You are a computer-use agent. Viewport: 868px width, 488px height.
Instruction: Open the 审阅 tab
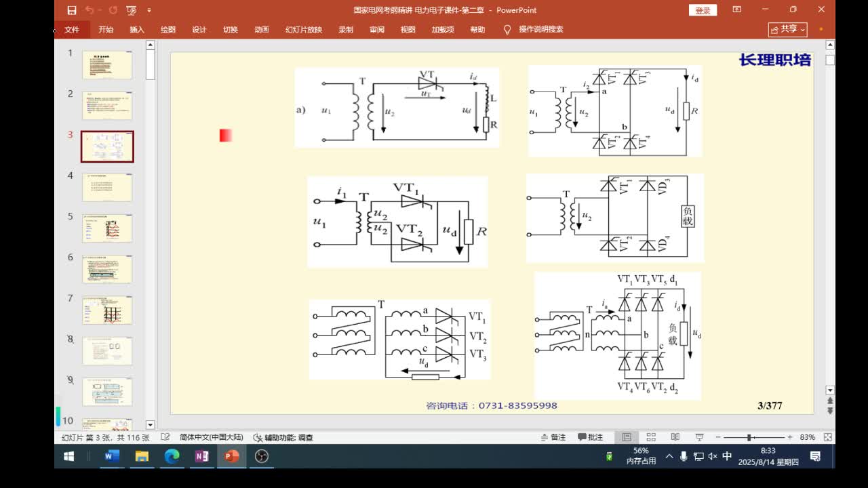click(x=377, y=30)
